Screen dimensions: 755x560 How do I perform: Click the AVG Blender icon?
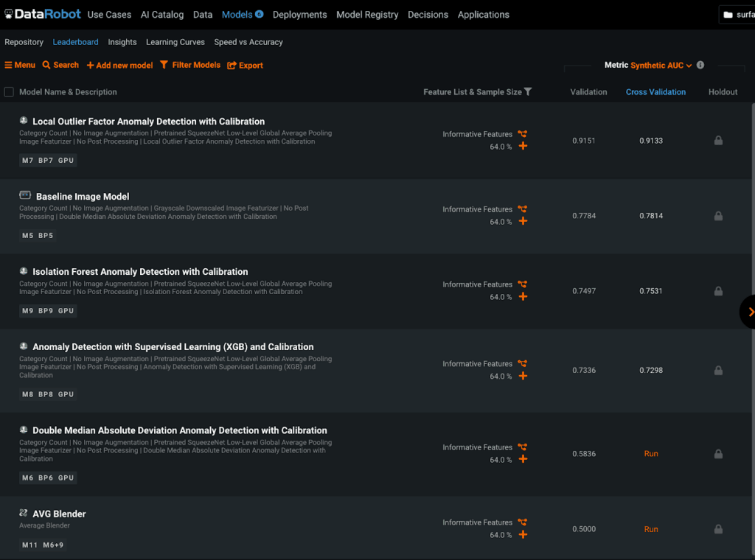tap(24, 513)
